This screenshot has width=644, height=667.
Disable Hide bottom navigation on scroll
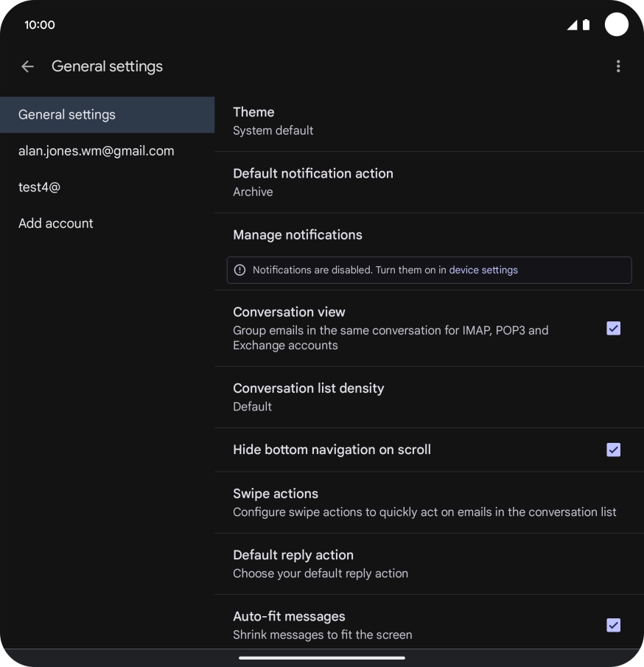coord(613,450)
